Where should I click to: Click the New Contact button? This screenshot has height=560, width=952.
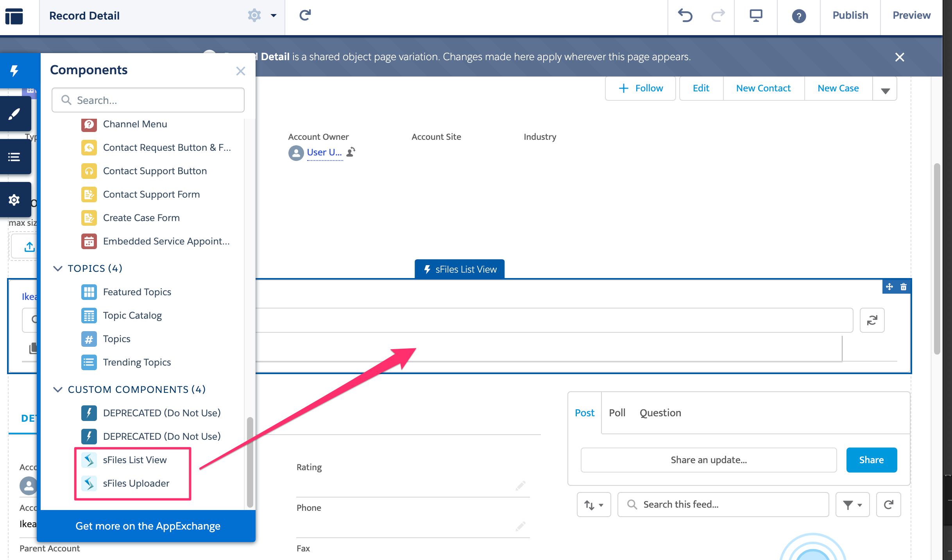[763, 88]
